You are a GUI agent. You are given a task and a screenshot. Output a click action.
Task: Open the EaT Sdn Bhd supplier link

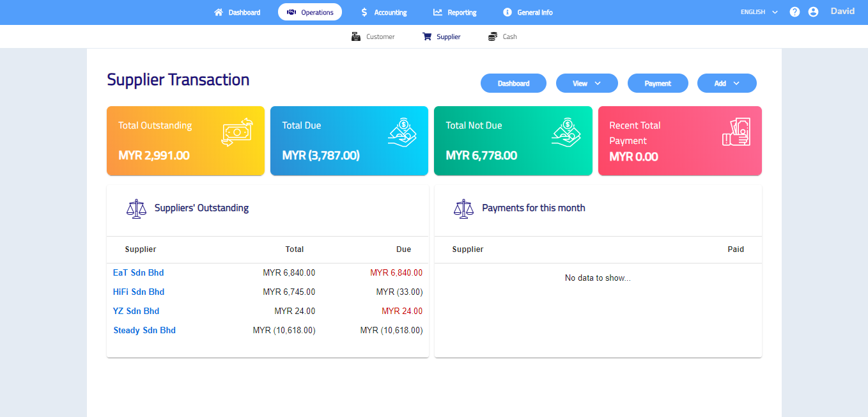tap(139, 272)
